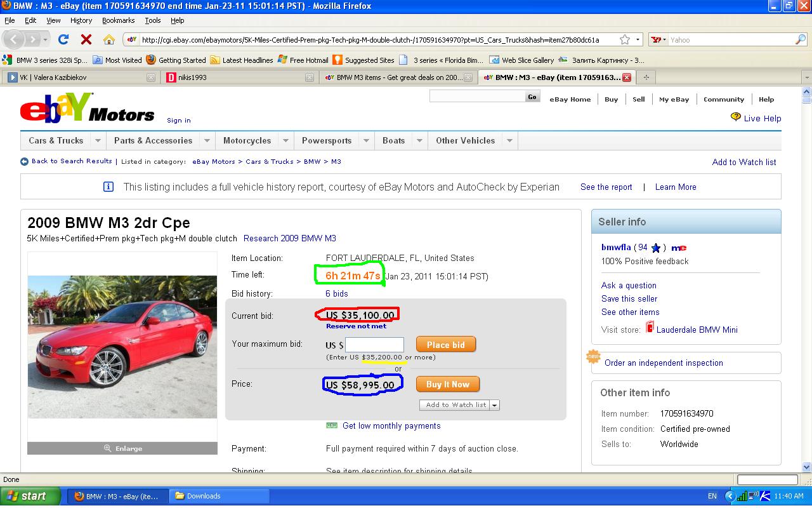The height and width of the screenshot is (508, 812).
Task: Close the BMW M3 eBay item tab
Action: (x=627, y=77)
